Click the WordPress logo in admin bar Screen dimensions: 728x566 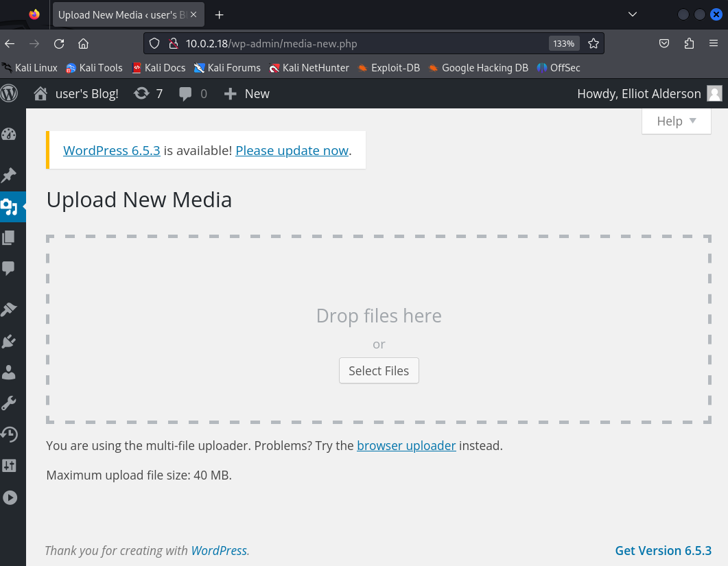tap(10, 93)
